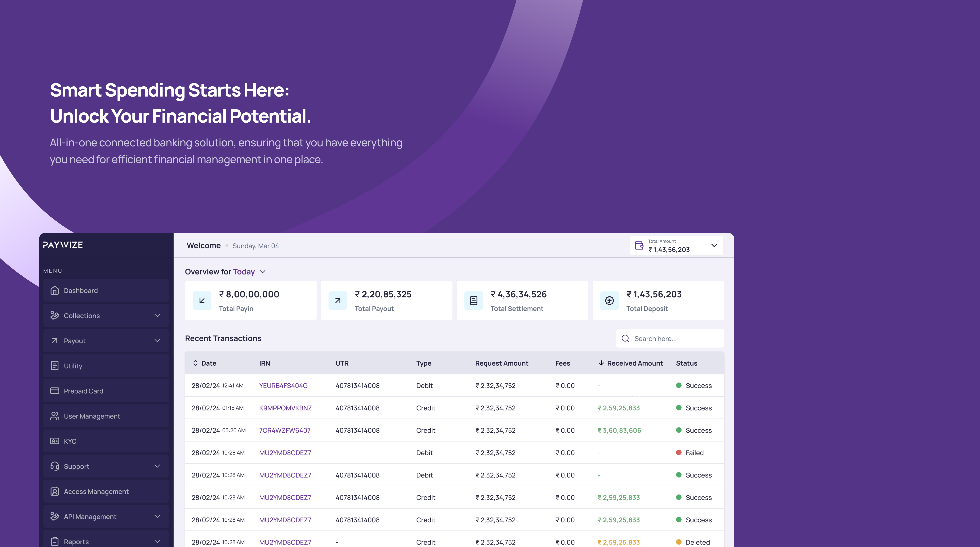Click the Prepaid Card icon

(x=54, y=391)
